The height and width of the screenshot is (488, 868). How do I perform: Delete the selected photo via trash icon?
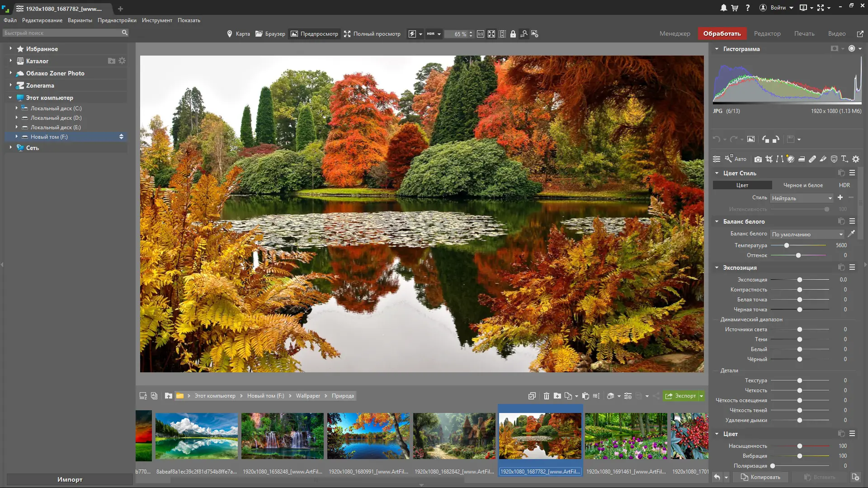(x=547, y=396)
